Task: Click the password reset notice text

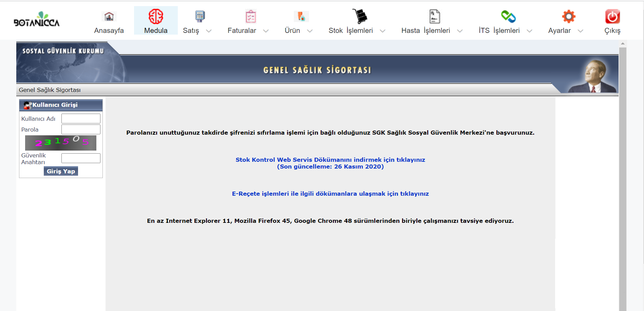Action: (330, 133)
